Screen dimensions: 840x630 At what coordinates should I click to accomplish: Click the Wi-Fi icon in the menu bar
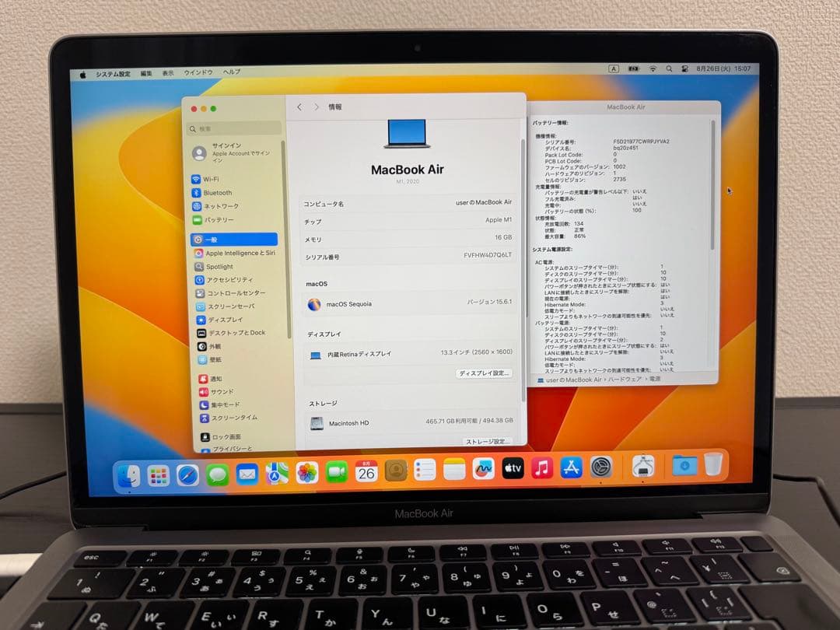point(653,69)
